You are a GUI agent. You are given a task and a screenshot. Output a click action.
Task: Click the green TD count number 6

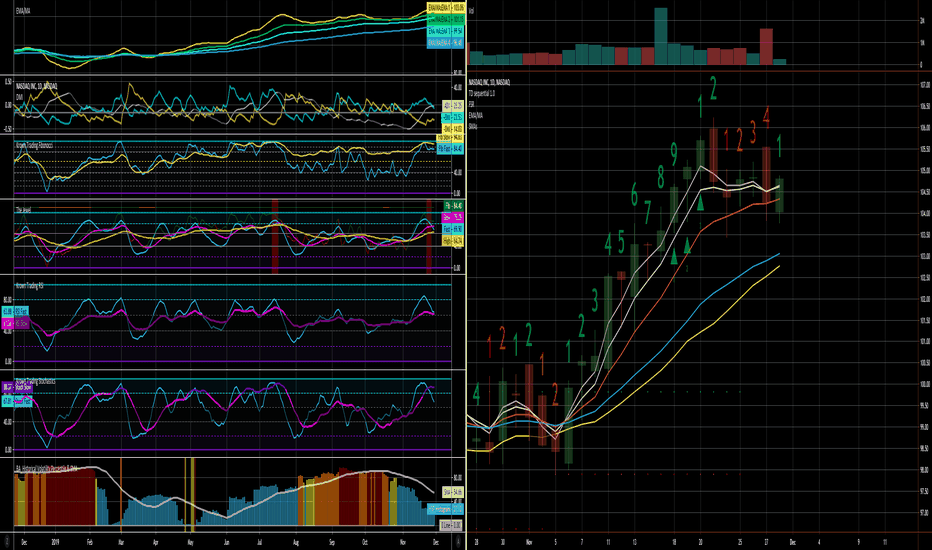tap(634, 194)
